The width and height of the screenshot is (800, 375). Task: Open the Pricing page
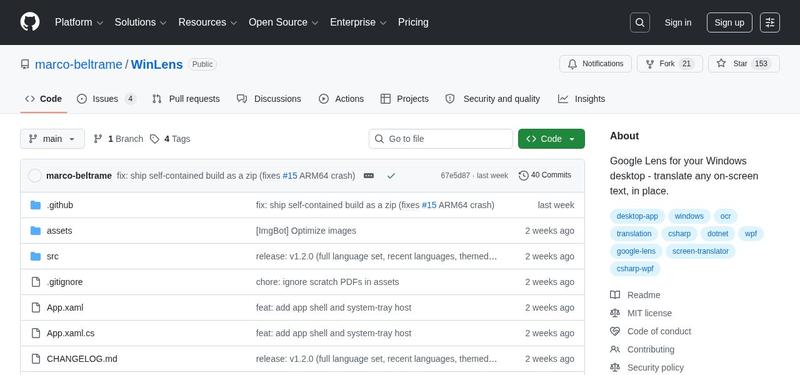coord(413,22)
